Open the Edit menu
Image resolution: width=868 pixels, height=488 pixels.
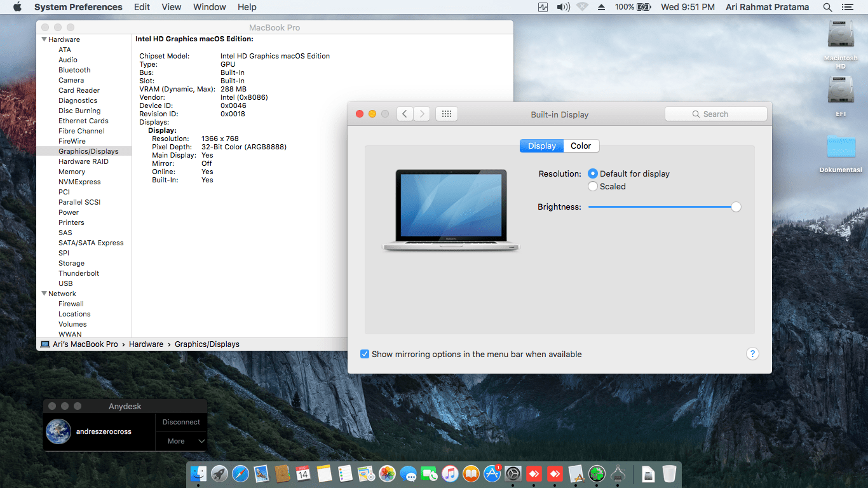coord(142,7)
